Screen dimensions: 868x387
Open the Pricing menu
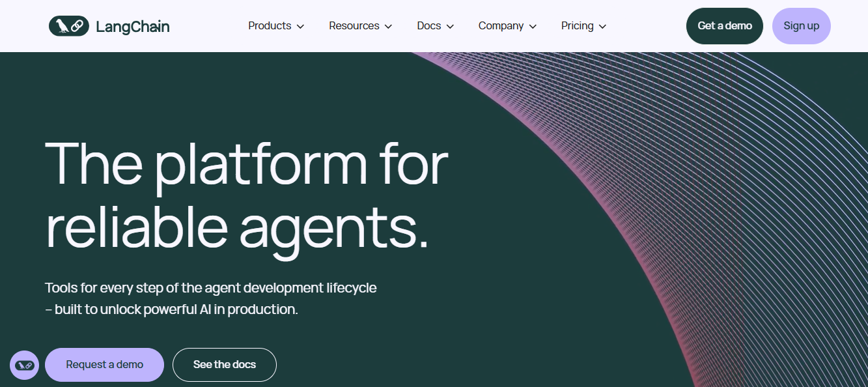pos(584,26)
